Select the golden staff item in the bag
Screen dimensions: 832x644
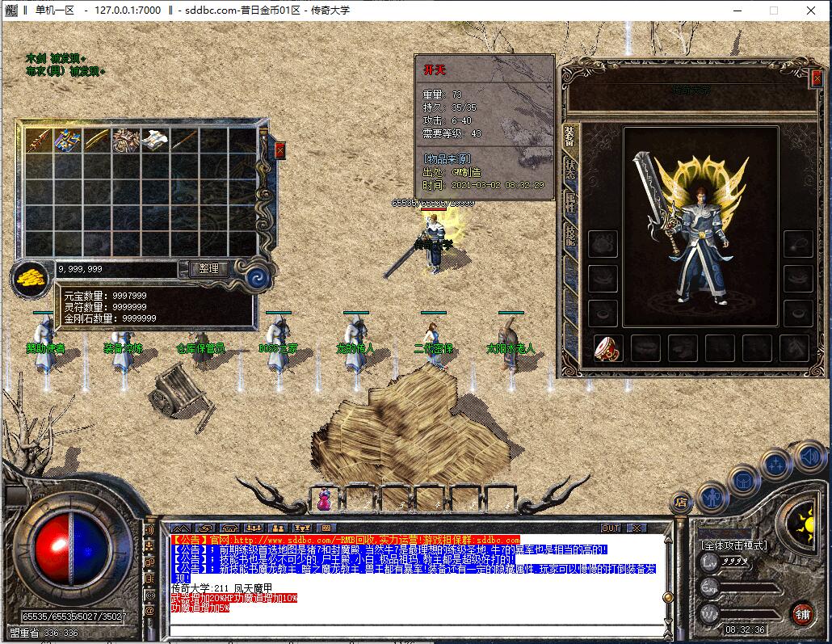tap(97, 140)
